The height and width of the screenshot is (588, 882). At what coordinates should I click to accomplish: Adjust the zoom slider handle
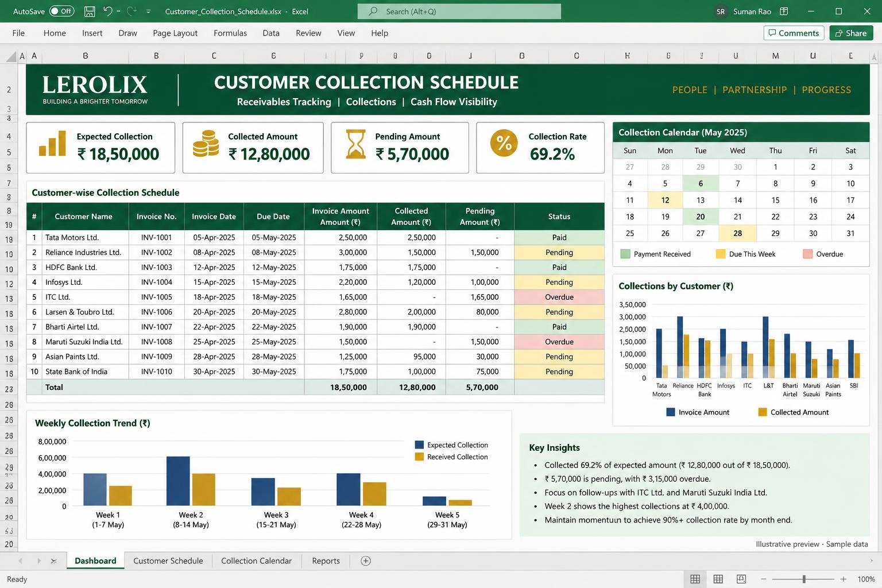tap(804, 579)
